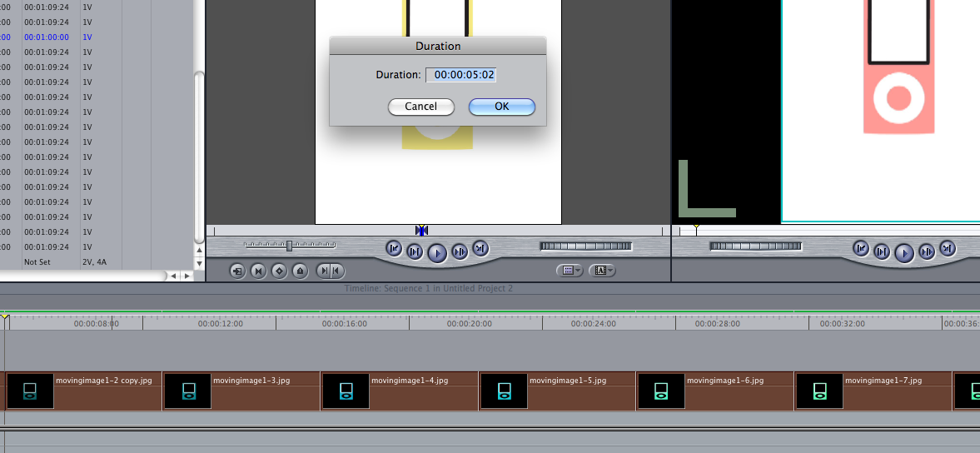
Task: Click the Viewer jog wheel control
Action: 585,246
